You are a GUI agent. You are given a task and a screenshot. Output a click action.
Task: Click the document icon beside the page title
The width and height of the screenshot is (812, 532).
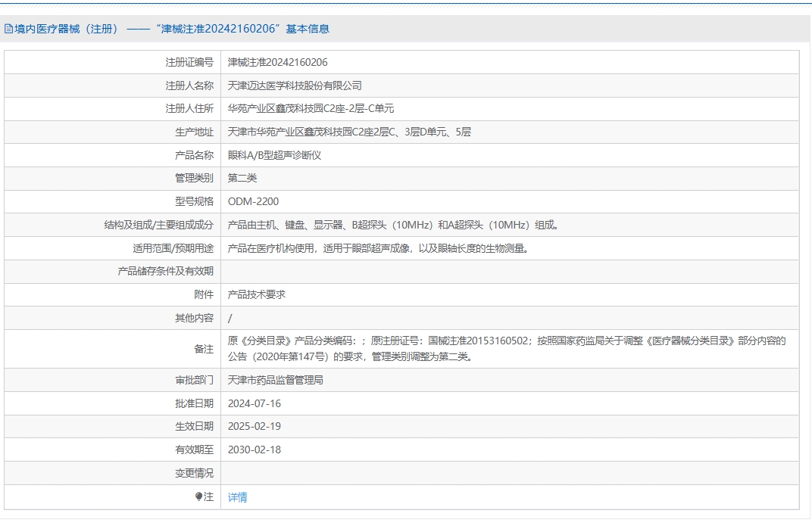(x=9, y=29)
